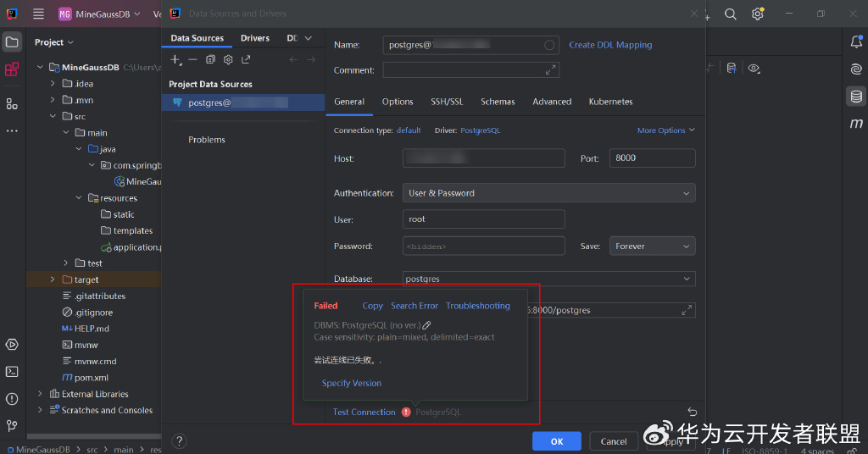The width and height of the screenshot is (868, 454).
Task: Switch to the Kubernetes tab
Action: pyautogui.click(x=610, y=102)
